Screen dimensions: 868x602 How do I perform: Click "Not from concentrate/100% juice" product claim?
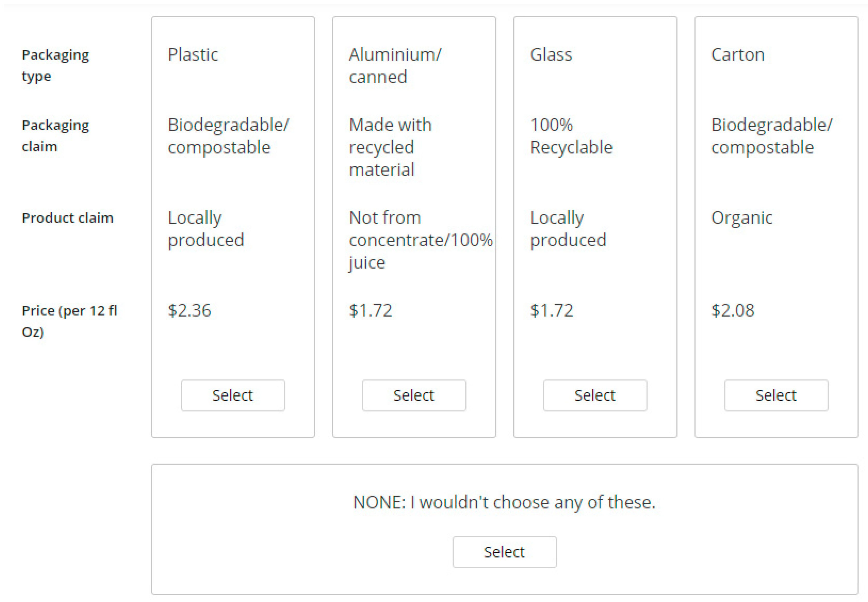(421, 240)
